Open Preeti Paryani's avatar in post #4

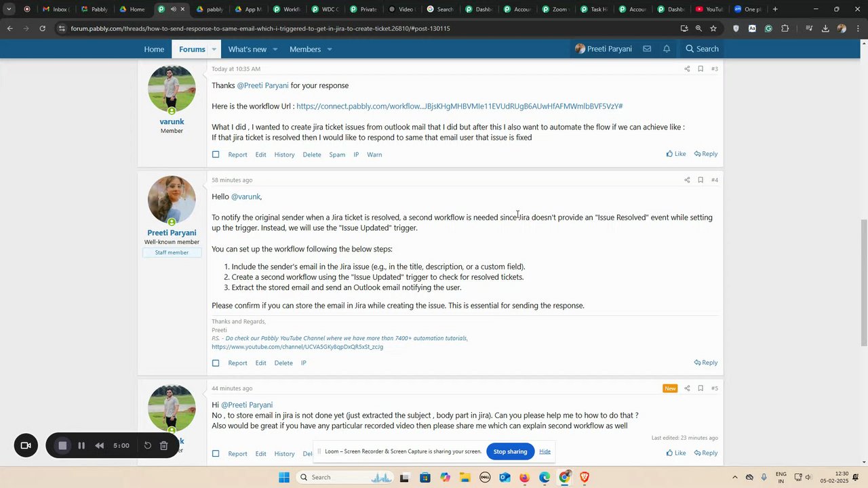172,200
